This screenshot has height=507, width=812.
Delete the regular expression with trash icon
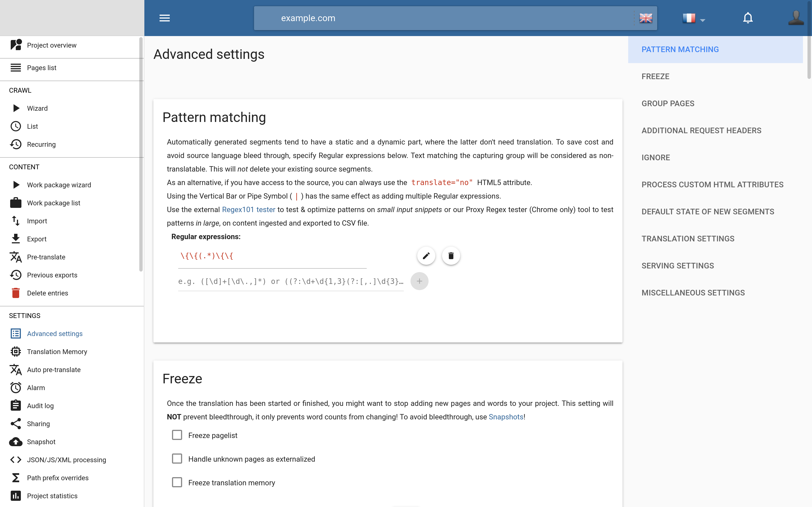tap(451, 256)
